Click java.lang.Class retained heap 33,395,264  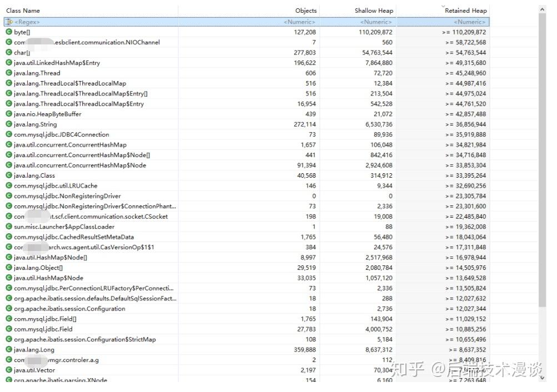pyautogui.click(x=466, y=175)
